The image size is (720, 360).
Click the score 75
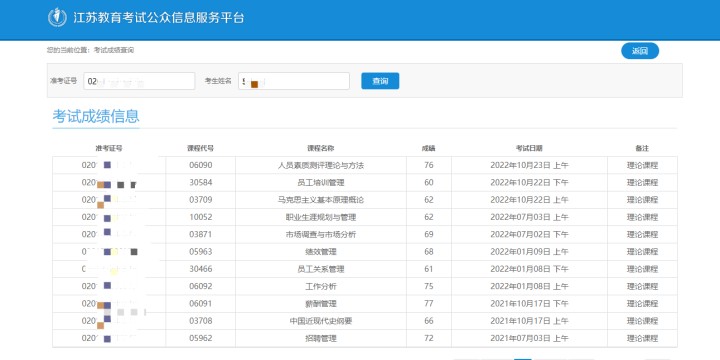point(429,286)
